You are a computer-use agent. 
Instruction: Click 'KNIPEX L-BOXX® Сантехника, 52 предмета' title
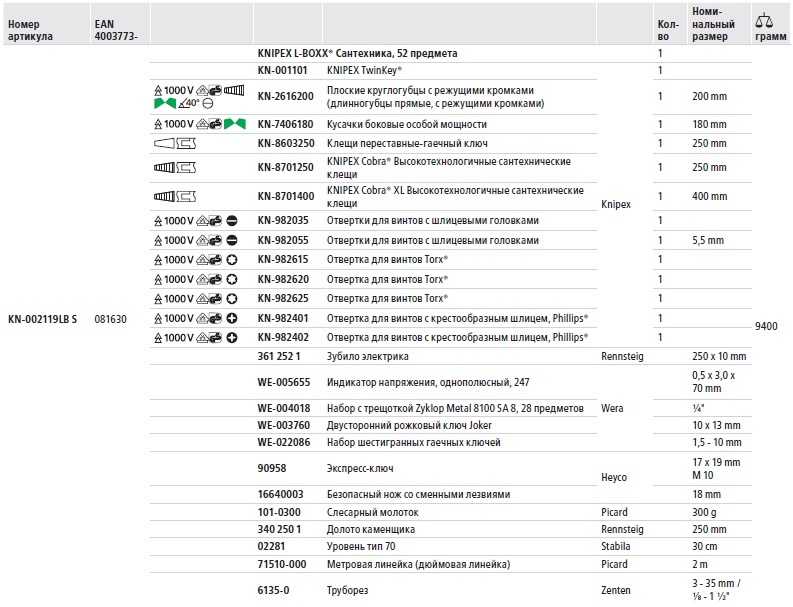357,53
